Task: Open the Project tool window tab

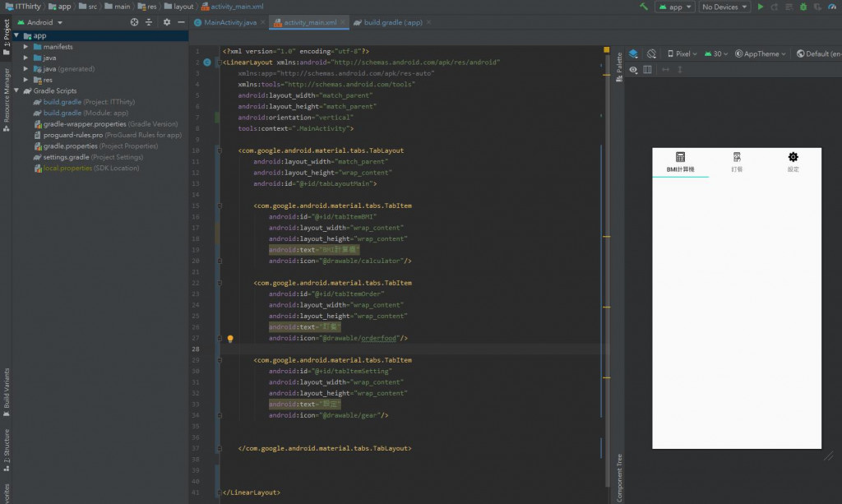Action: pos(7,38)
